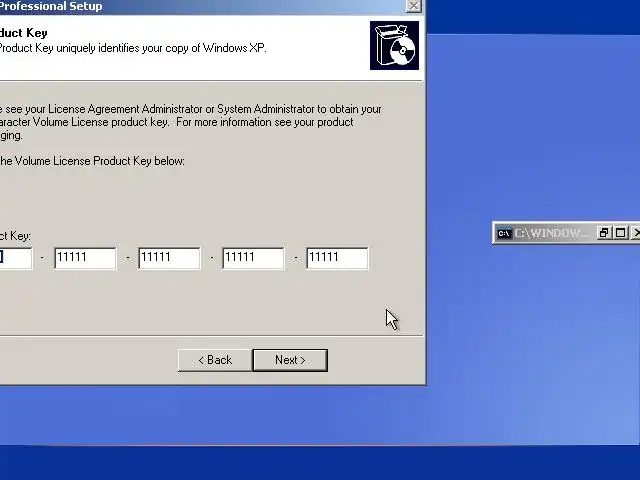Viewport: 640px width, 480px height.
Task: Focus the first partially visible product key field
Action: point(16,258)
